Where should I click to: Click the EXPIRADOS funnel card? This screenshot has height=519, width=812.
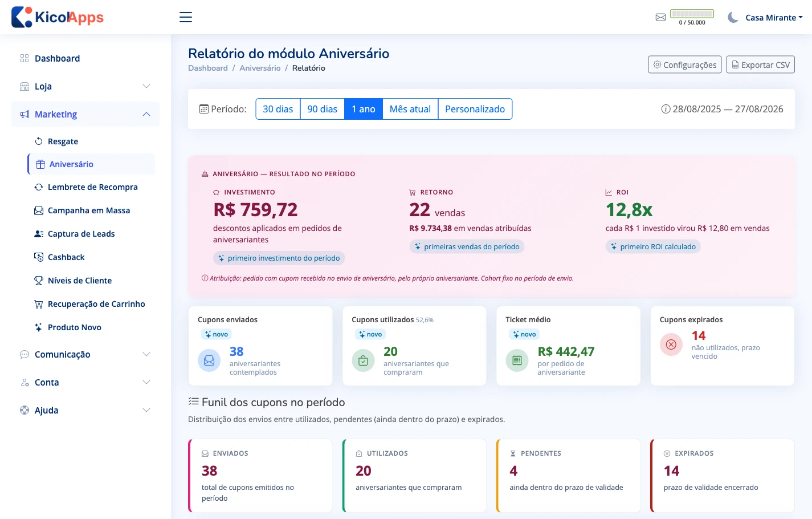click(723, 476)
